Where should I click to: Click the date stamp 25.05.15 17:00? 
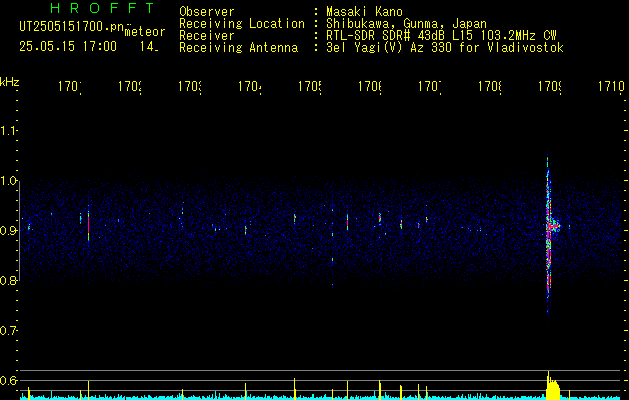(x=68, y=47)
